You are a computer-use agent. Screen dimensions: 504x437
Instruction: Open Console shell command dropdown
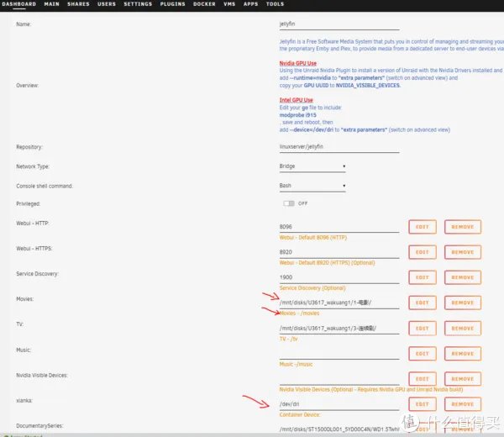312,186
